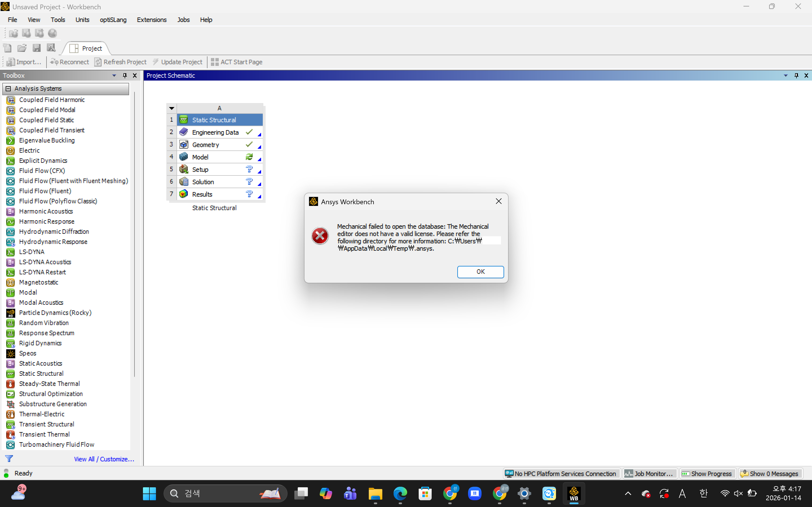Click the toolbox filter funnel icon
The width and height of the screenshot is (812, 507).
tap(9, 458)
